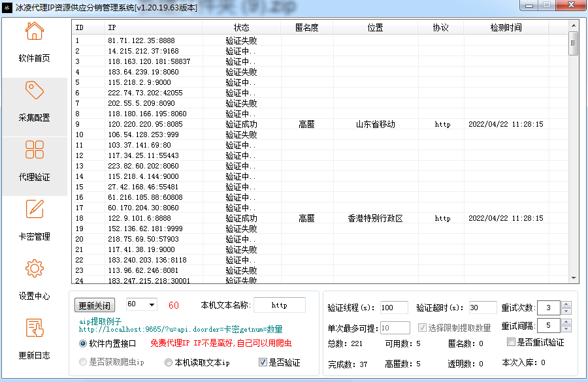Viewport: 588px width, 382px height.
Task: Click the 更新关闭 button
Action: point(94,305)
